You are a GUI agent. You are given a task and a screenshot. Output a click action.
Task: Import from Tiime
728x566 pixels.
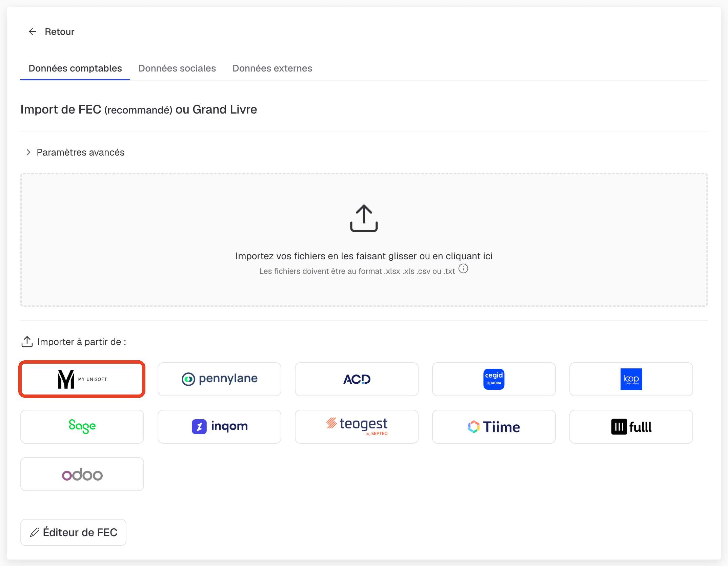tap(494, 427)
